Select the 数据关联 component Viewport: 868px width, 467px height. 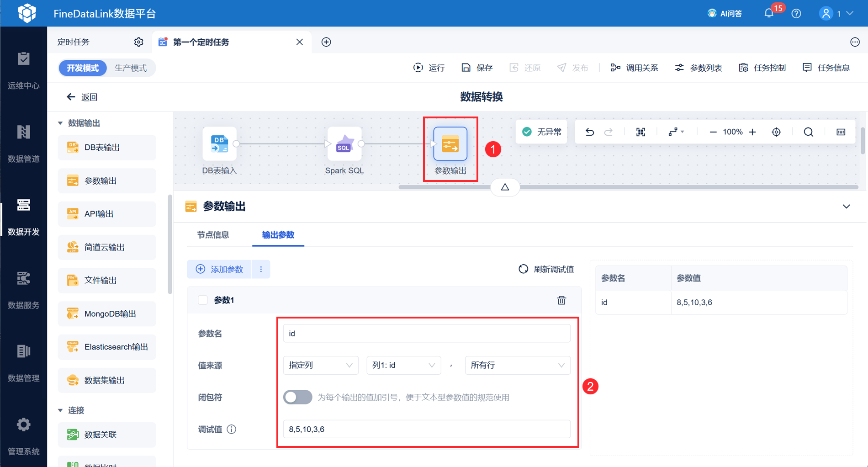click(x=107, y=435)
